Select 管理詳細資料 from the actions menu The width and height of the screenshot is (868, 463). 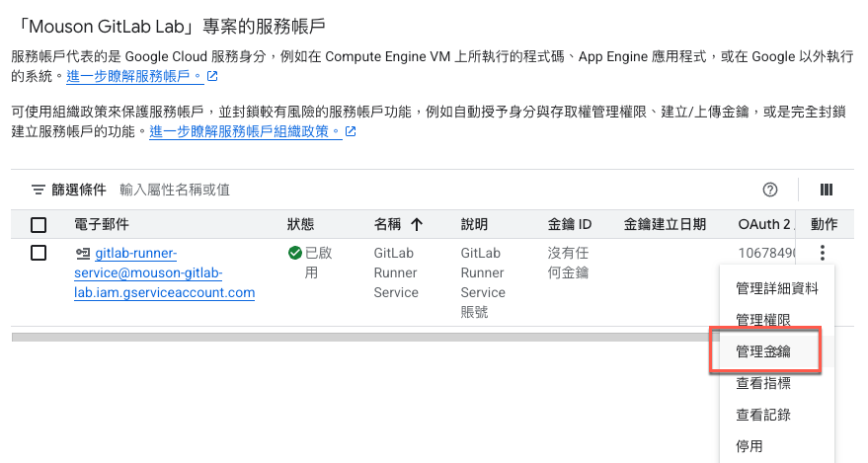(x=777, y=288)
